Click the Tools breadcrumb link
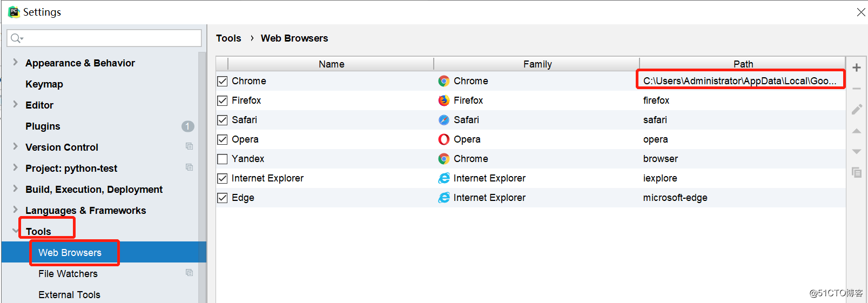This screenshot has width=868, height=303. 228,38
